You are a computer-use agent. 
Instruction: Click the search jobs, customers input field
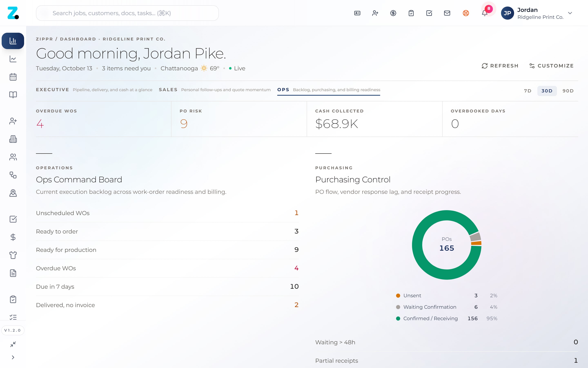click(127, 13)
